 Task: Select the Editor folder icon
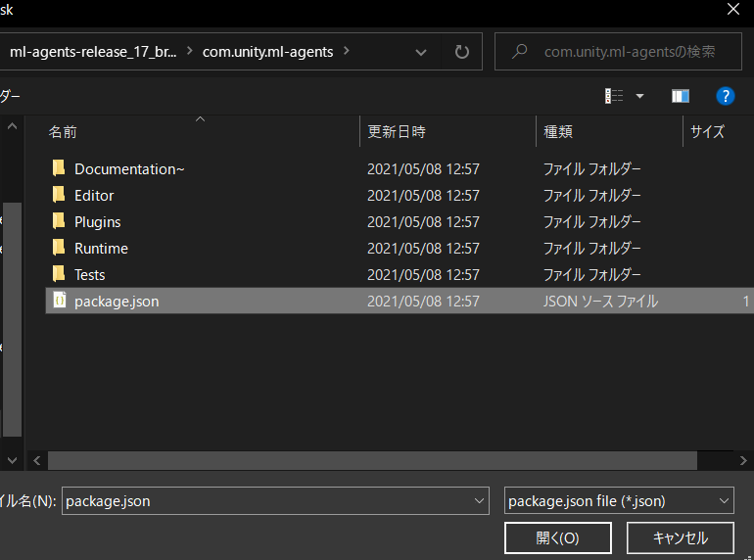59,195
